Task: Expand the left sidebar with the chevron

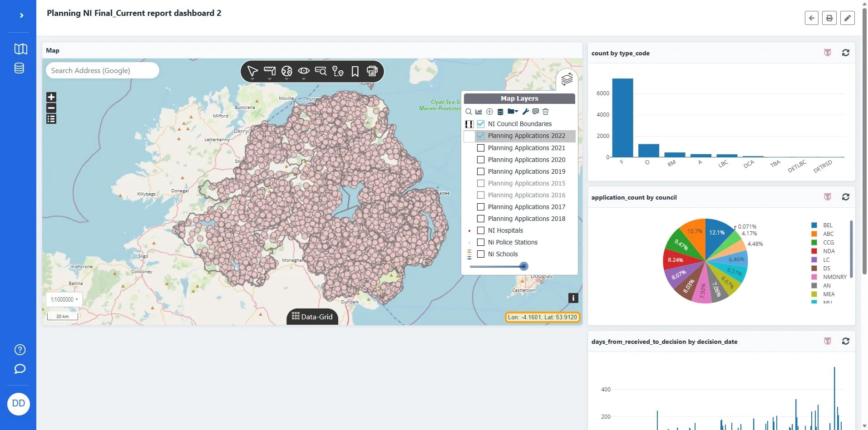Action: pyautogui.click(x=21, y=15)
